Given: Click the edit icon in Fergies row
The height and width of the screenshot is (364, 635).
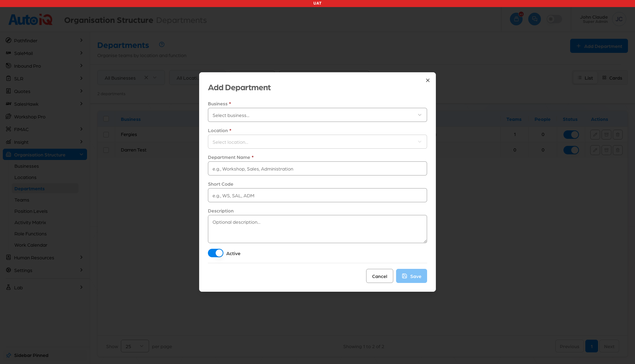Looking at the screenshot, I should 595,135.
